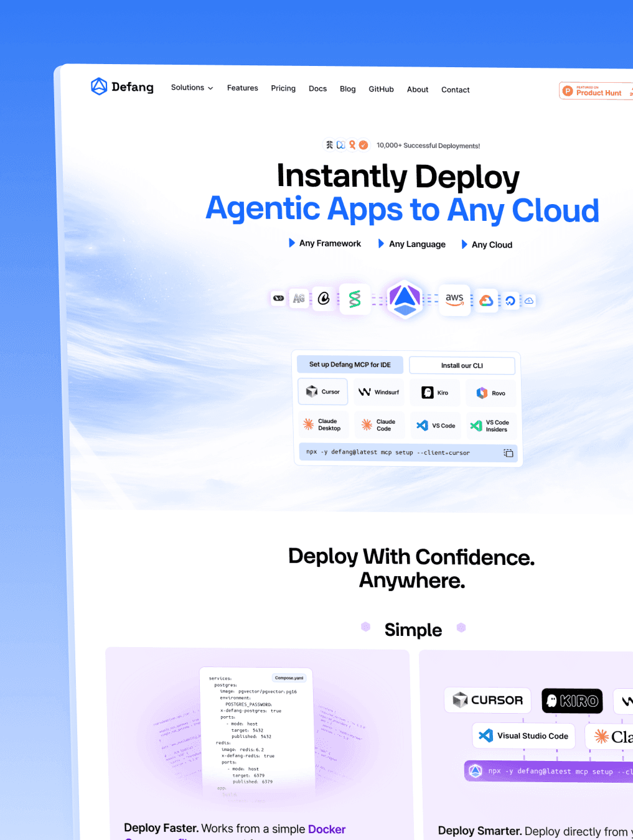
Task: Click the DigitalOcean logo tile
Action: pyautogui.click(x=510, y=301)
